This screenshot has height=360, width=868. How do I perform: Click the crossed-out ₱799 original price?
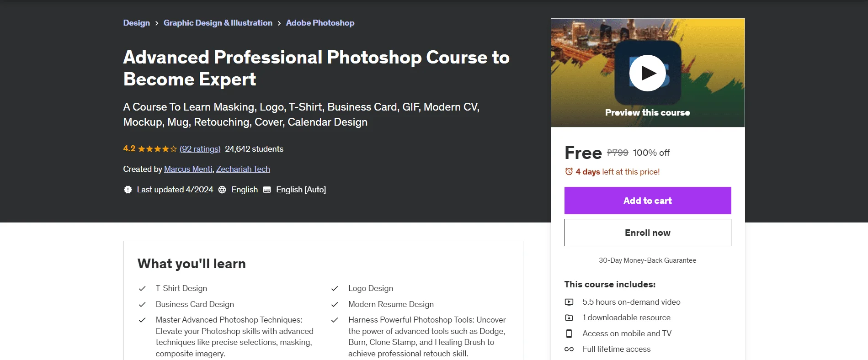point(618,153)
